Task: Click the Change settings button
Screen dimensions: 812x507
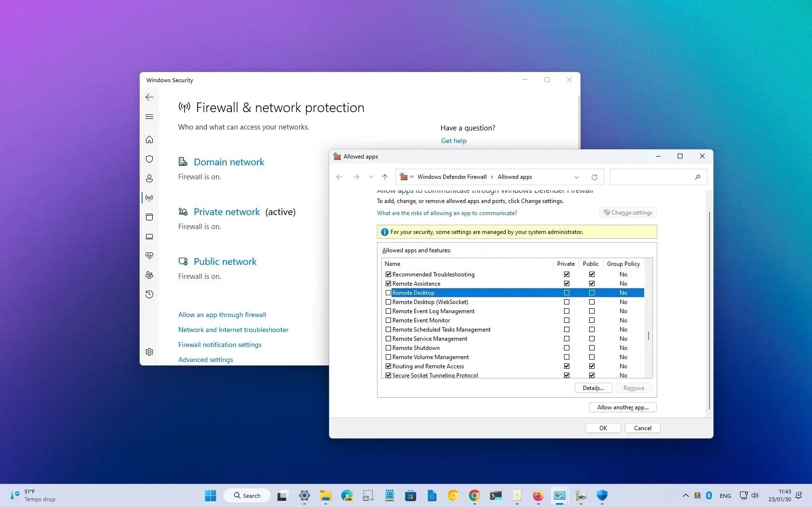Action: [x=628, y=213]
